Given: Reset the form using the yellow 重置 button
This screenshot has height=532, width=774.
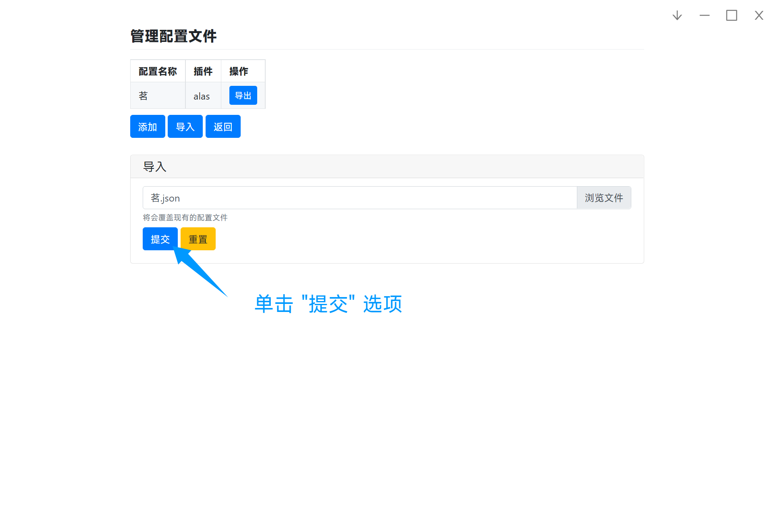Looking at the screenshot, I should coord(198,239).
